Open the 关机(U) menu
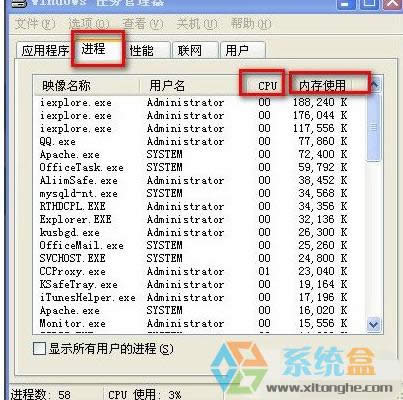The width and height of the screenshot is (403, 400). (x=197, y=24)
